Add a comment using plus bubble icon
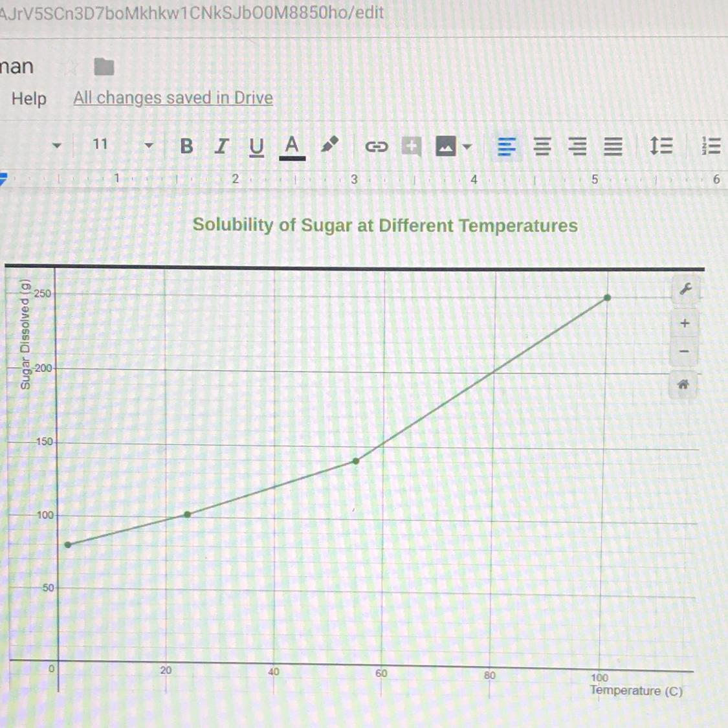 [412, 147]
